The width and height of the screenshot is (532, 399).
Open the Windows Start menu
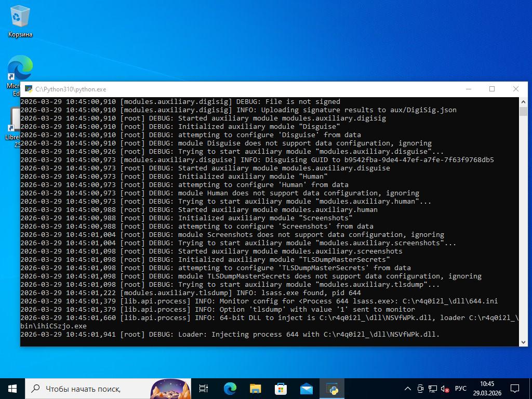click(x=12, y=388)
